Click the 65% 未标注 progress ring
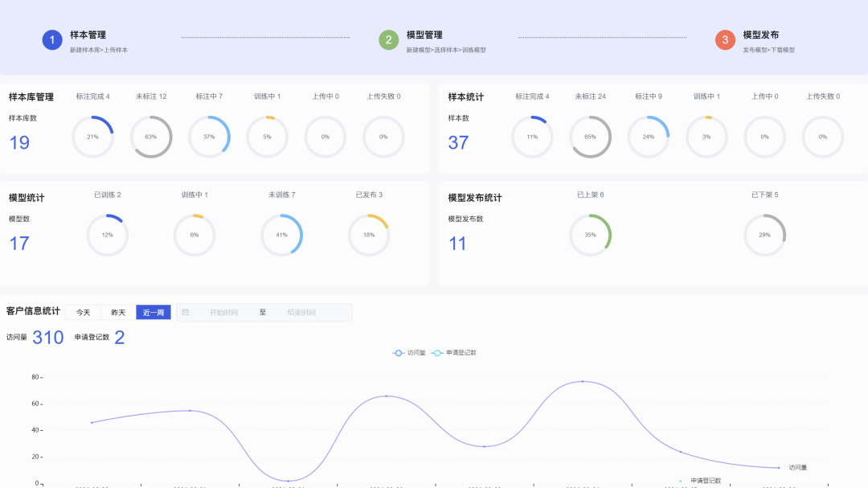The image size is (868, 488). (591, 137)
